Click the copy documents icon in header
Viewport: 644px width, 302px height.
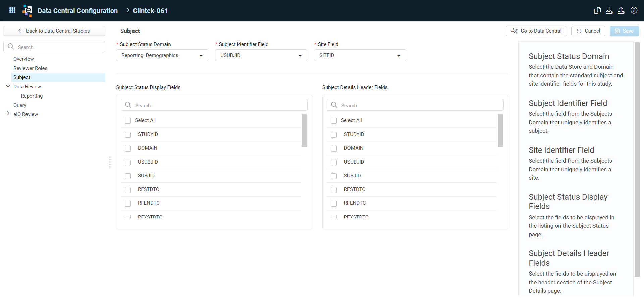pyautogui.click(x=597, y=10)
